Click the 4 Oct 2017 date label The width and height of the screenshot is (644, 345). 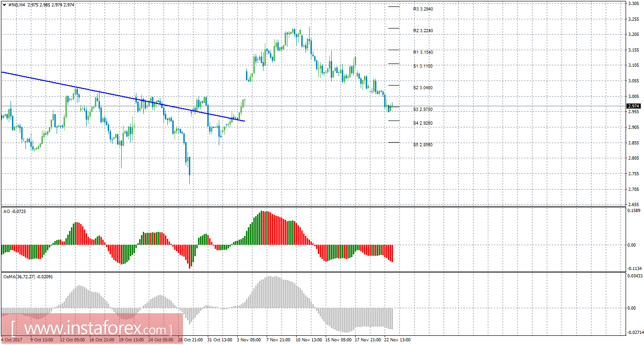11,340
